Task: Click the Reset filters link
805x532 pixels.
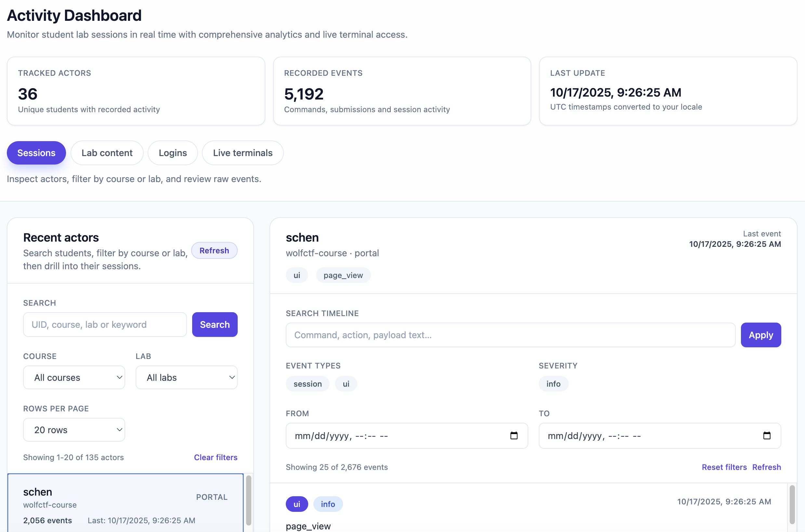Action: 724,467
